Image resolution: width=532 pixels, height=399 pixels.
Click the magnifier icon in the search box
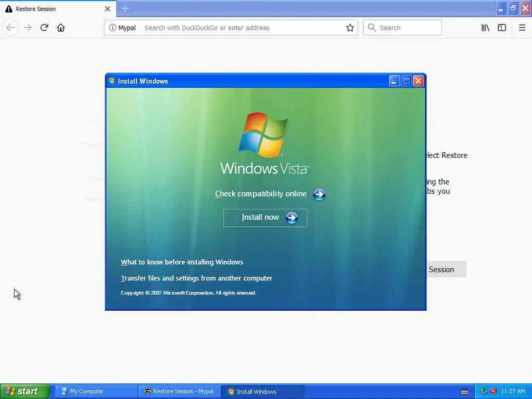[372, 28]
